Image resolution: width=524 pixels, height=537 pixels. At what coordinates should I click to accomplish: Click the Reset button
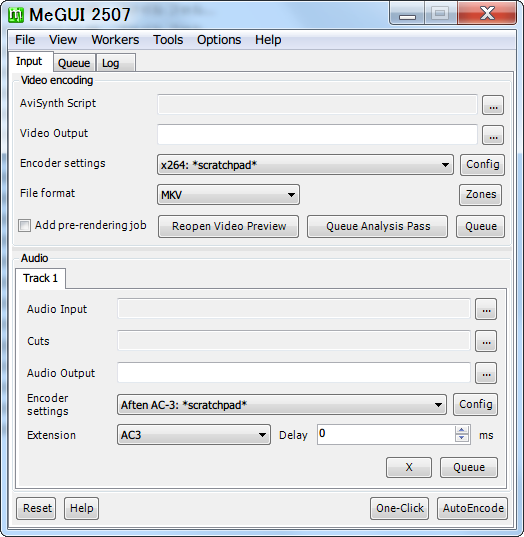pos(36,508)
